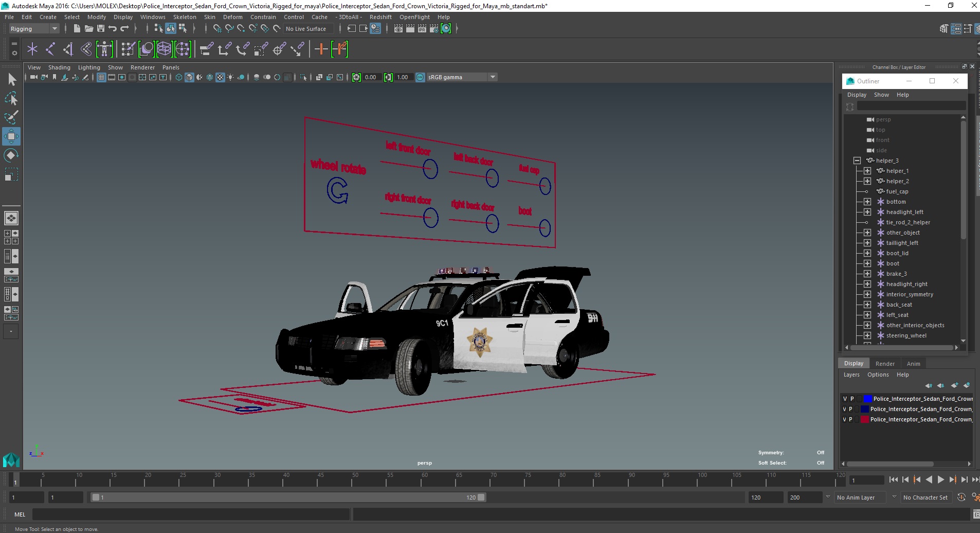This screenshot has height=533, width=980.
Task: Open a scene with folder icon
Action: click(x=88, y=29)
